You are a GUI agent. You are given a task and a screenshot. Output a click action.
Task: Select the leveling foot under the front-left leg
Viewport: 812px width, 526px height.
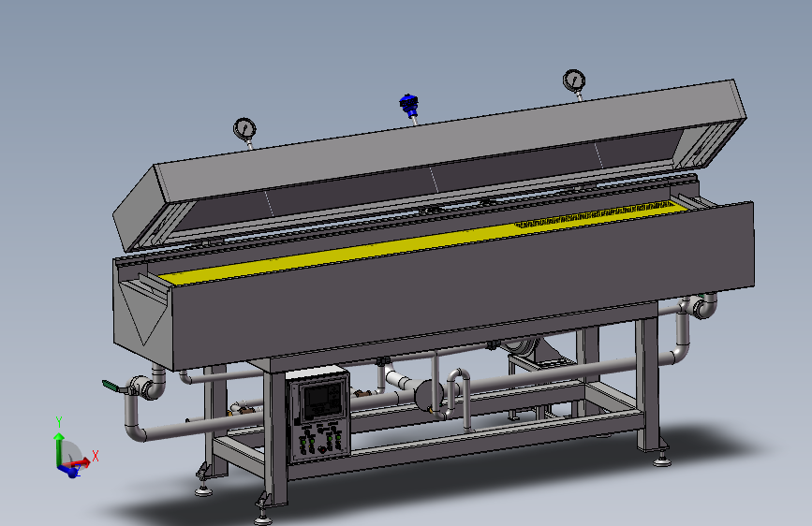tap(262, 518)
